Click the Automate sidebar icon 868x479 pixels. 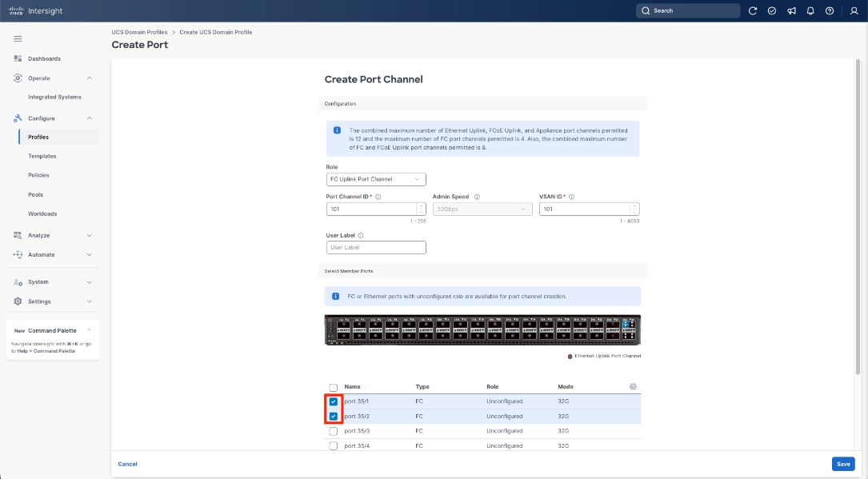tap(18, 255)
